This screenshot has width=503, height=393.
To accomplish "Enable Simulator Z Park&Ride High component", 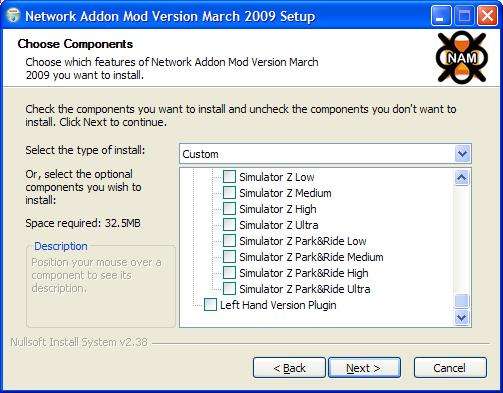I will coord(229,273).
